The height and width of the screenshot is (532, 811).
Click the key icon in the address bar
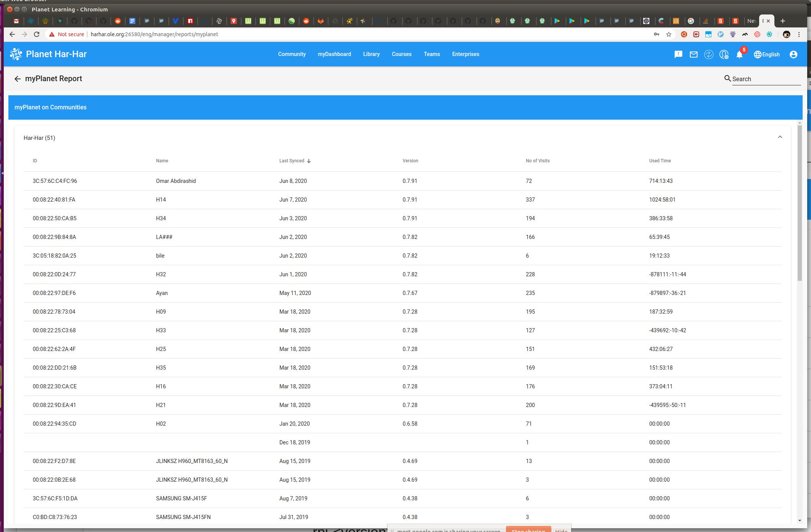click(x=657, y=34)
